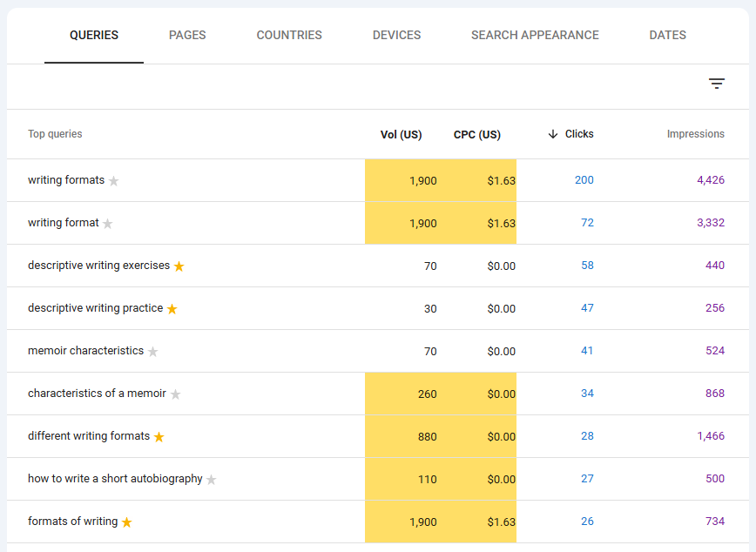Star the 'writing formats' query
Screen dimensions: 756x552
coord(113,181)
